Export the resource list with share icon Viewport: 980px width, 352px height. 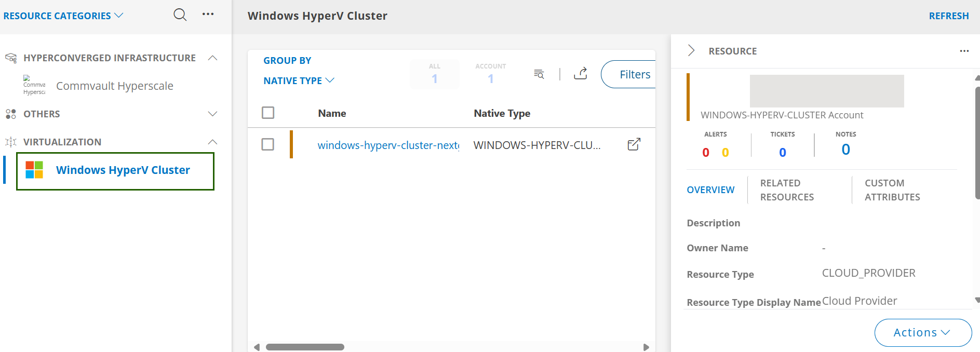[x=581, y=74]
